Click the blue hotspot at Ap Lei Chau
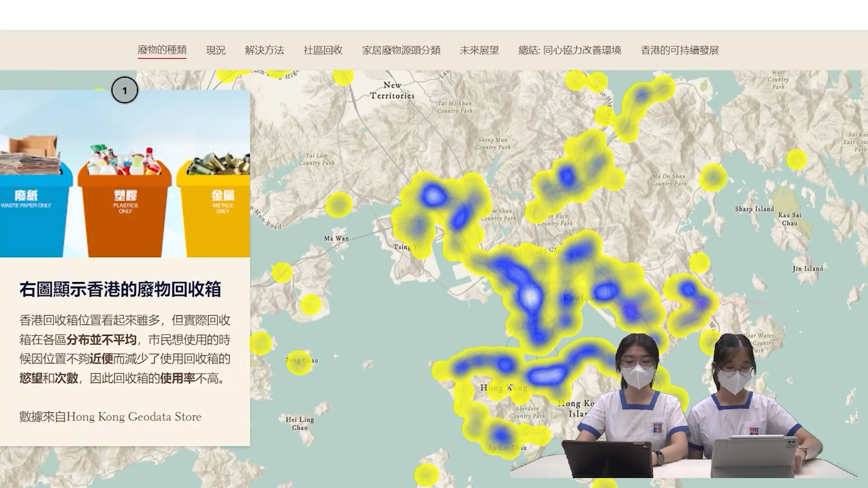Viewport: 868px width, 488px height. pyautogui.click(x=501, y=436)
